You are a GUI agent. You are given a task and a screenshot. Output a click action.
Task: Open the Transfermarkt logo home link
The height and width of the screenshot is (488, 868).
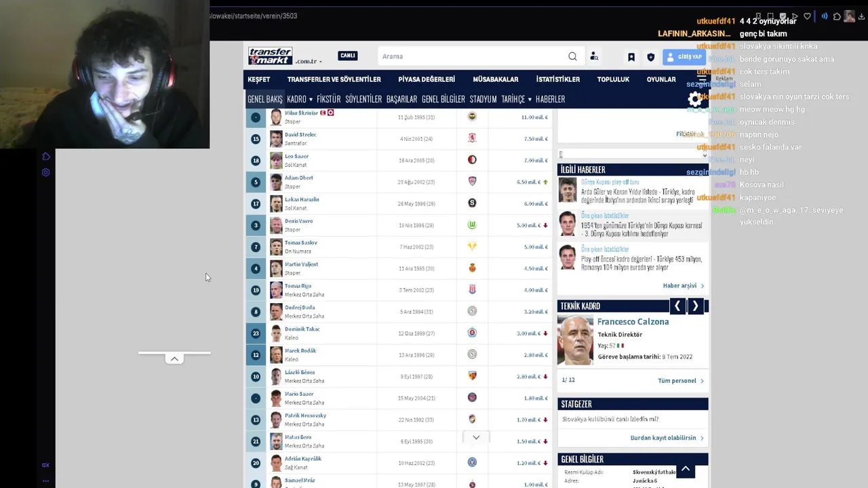tap(270, 56)
